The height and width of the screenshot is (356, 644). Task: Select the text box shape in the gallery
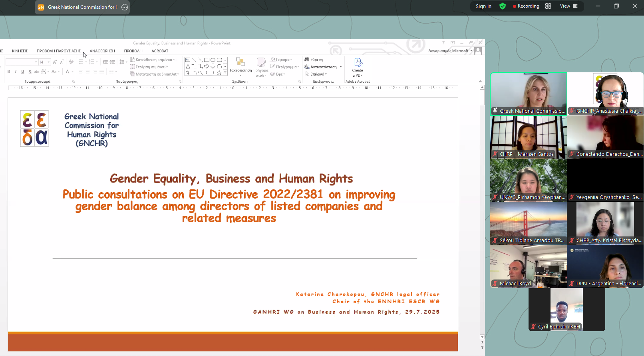pos(188,60)
